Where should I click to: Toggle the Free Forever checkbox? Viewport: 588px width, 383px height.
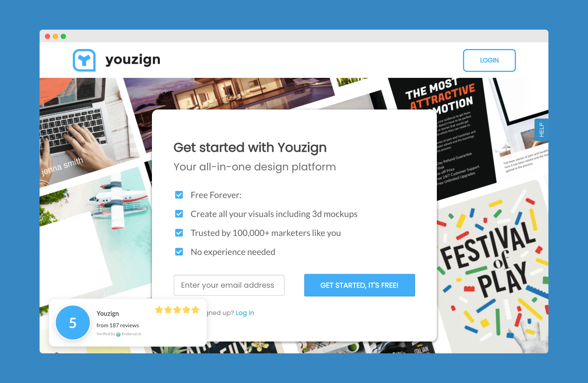pos(179,195)
